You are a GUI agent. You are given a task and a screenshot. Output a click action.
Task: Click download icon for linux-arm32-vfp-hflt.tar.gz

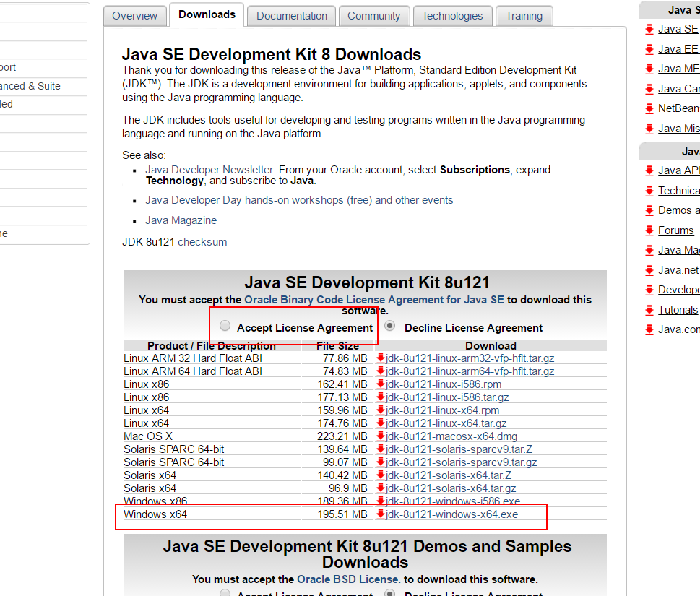[x=381, y=358]
